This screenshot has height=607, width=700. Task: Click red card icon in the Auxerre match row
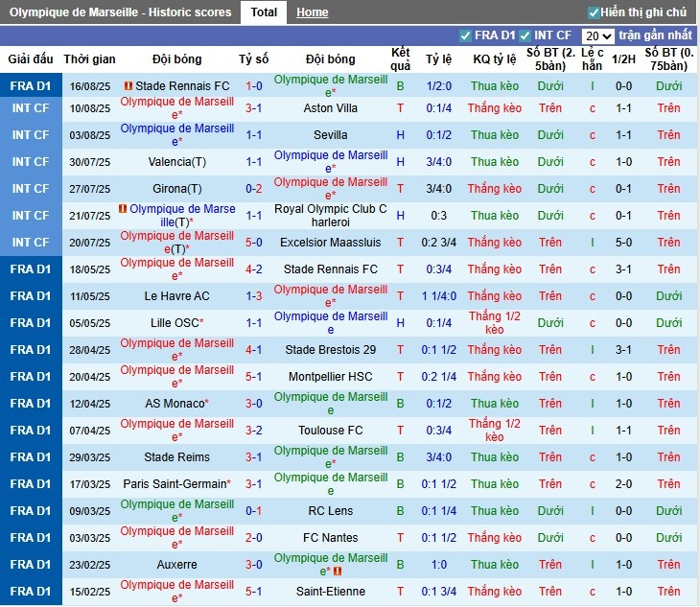click(x=336, y=571)
